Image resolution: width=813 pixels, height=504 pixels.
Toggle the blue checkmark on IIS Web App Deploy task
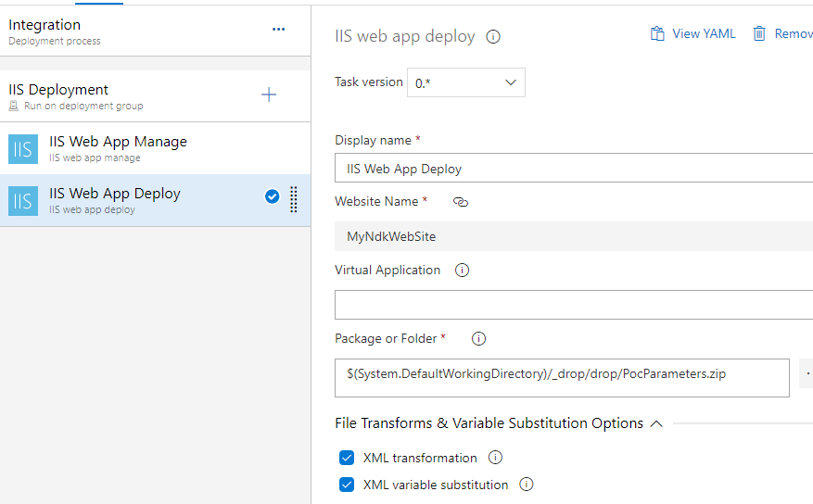[273, 195]
